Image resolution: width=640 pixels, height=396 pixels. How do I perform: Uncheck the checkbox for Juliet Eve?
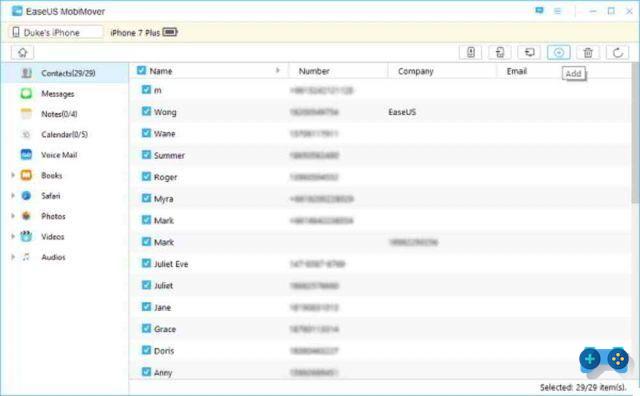[x=146, y=263]
